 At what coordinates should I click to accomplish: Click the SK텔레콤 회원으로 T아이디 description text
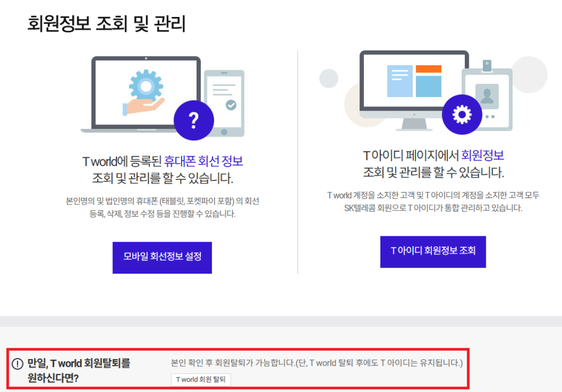point(433,208)
